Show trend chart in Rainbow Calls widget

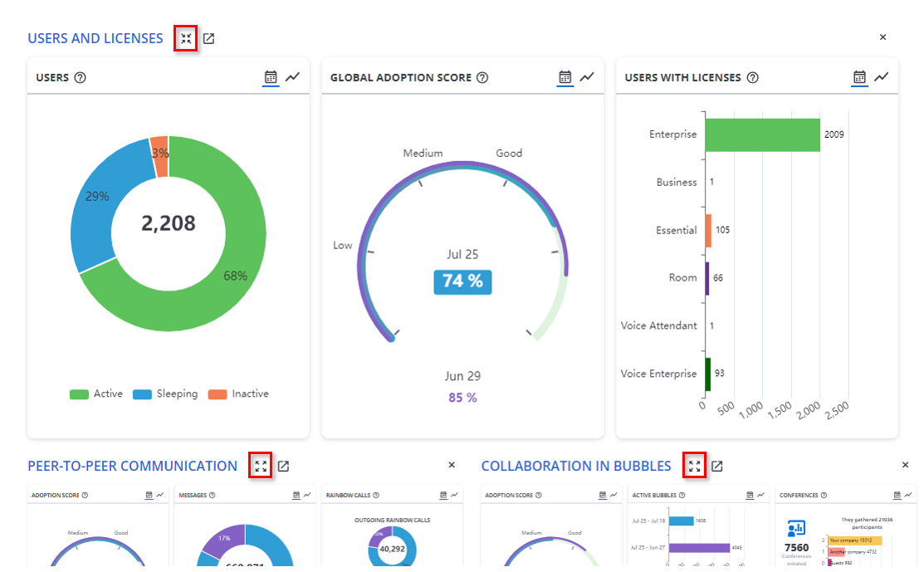click(x=454, y=496)
